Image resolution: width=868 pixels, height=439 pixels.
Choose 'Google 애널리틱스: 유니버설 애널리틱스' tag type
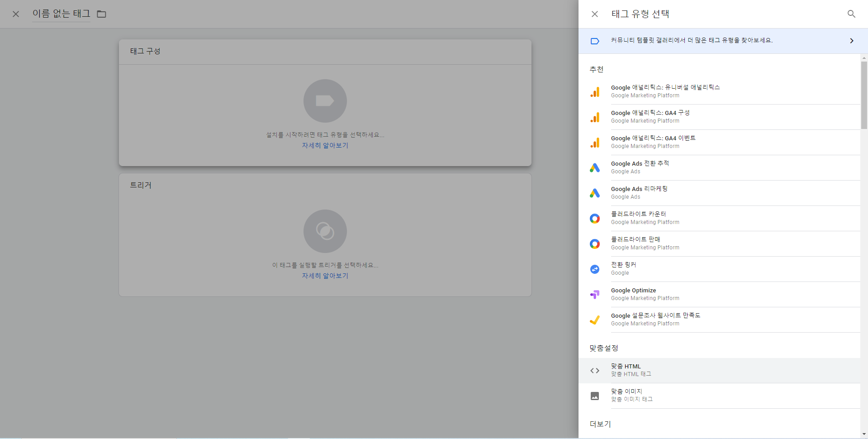[x=719, y=92]
